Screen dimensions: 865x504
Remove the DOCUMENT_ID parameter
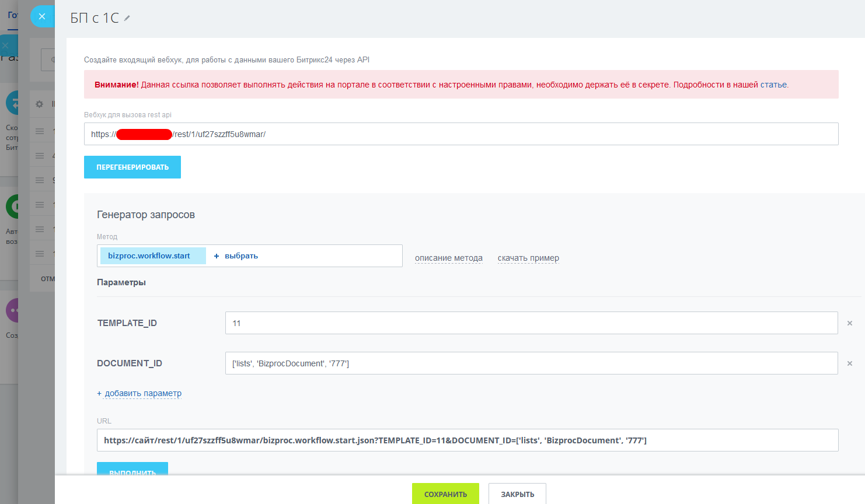click(x=850, y=363)
